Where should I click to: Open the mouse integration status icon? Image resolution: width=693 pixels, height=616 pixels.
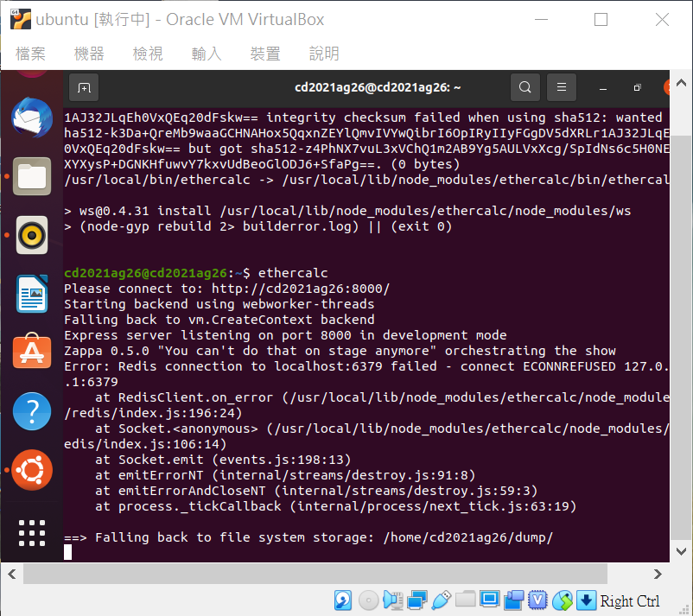coord(563,600)
